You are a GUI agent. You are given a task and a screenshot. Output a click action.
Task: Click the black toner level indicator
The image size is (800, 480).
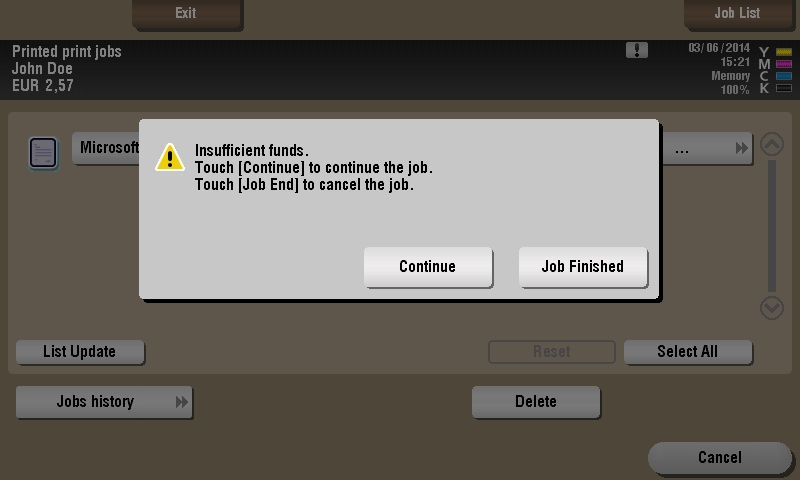coord(784,88)
